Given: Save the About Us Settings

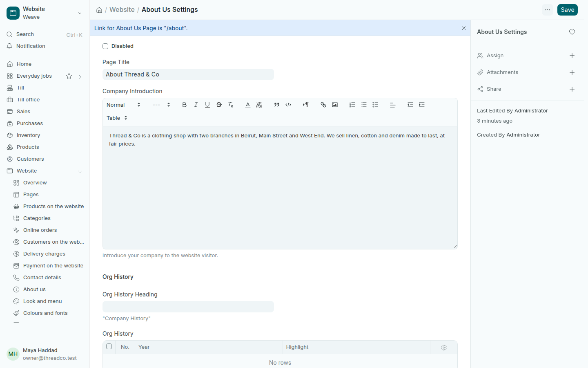Looking at the screenshot, I should (x=568, y=10).
